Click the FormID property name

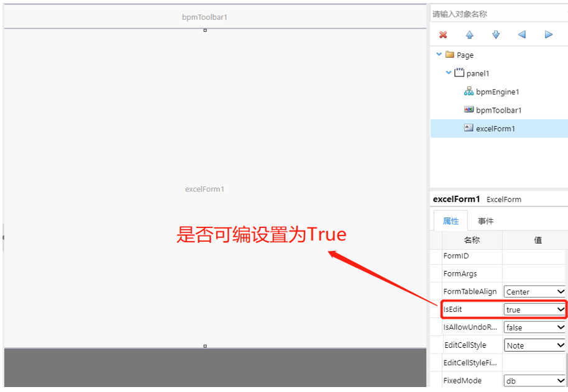pyautogui.click(x=456, y=256)
